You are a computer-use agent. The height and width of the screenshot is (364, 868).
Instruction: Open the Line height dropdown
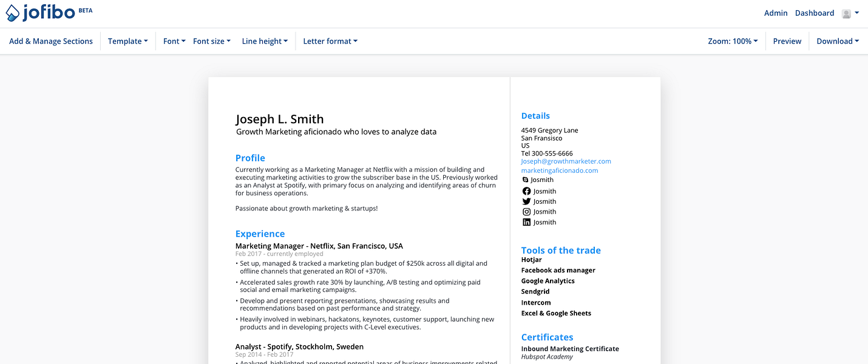(265, 41)
